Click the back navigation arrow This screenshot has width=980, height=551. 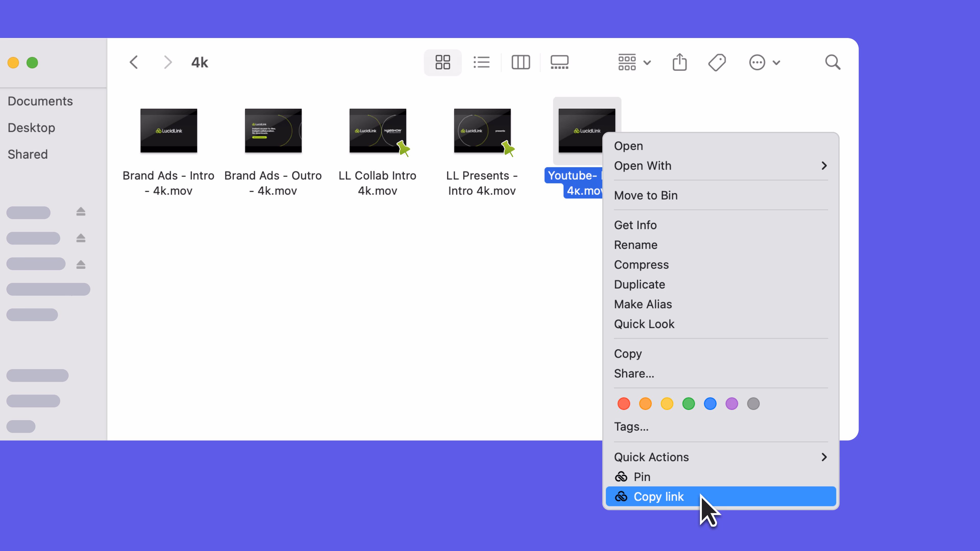133,62
